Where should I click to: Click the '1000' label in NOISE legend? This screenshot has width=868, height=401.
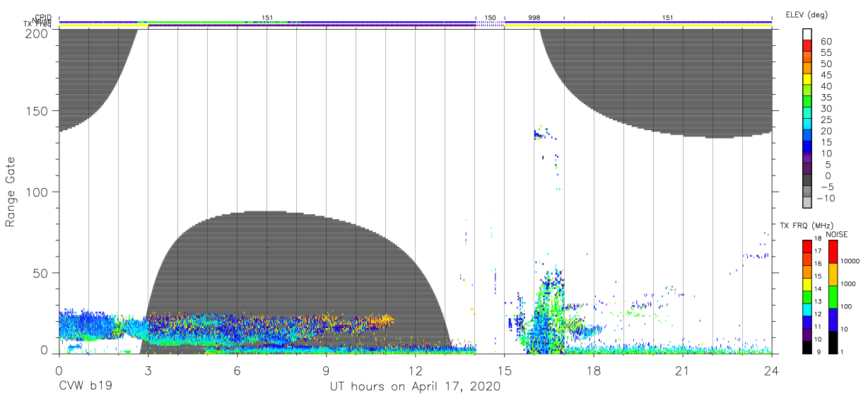[848, 284]
